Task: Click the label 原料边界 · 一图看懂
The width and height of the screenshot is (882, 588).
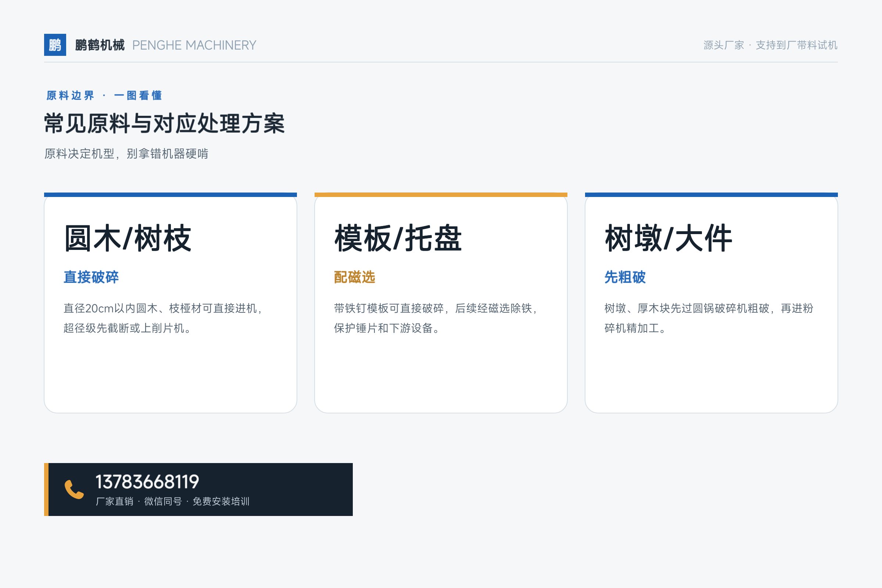Action: (x=104, y=95)
